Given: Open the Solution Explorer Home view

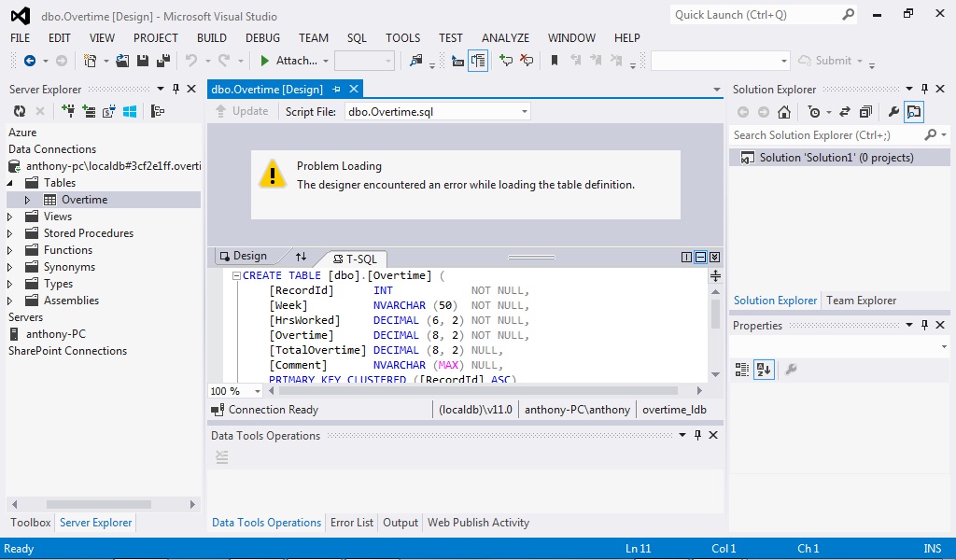Looking at the screenshot, I should [x=785, y=111].
